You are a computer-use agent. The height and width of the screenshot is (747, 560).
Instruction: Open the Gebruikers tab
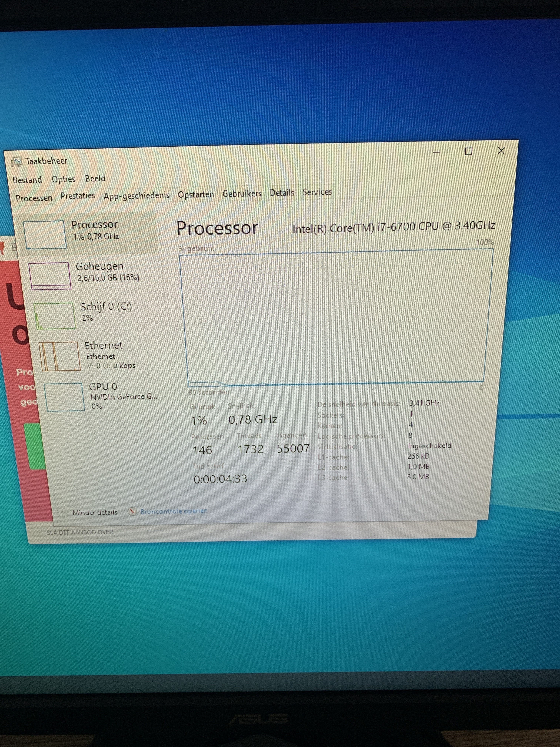coord(242,193)
